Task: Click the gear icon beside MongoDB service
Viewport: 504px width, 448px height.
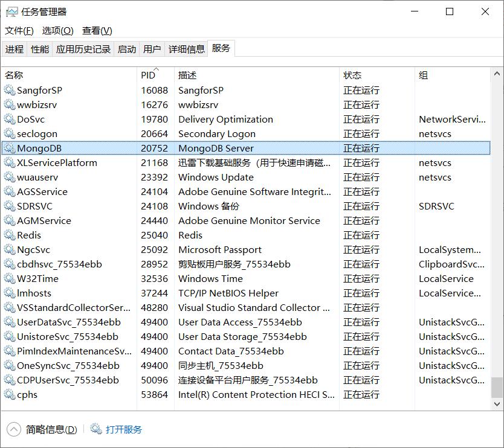Action: [x=10, y=148]
